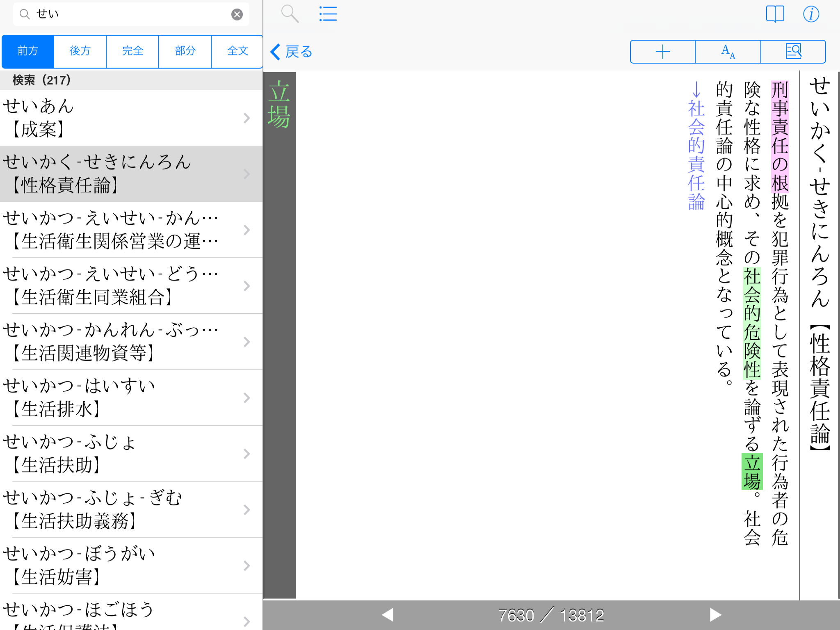The image size is (840, 630).
Task: Select 部分 partial match tab
Action: click(185, 51)
